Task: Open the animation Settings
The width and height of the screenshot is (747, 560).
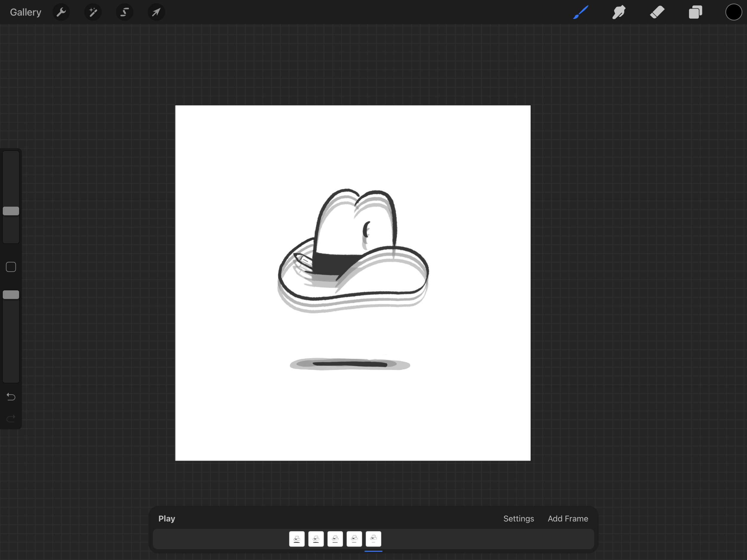Action: [x=518, y=519]
